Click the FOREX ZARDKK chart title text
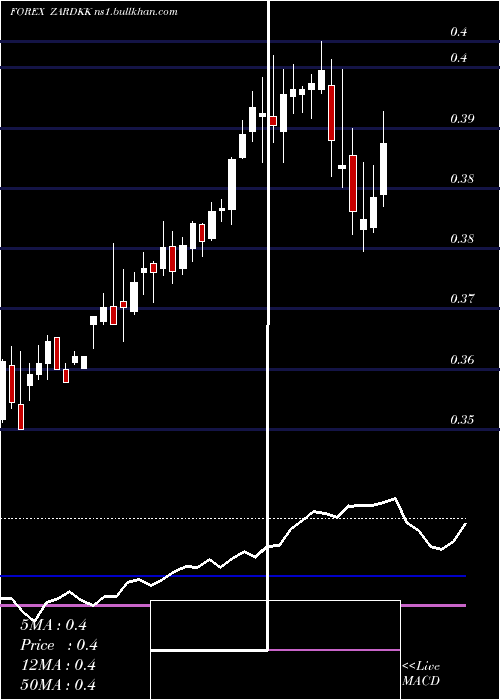 [51, 12]
